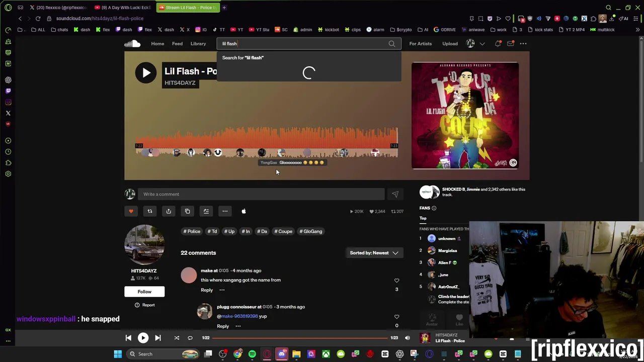Send comment with paper plane icon

pyautogui.click(x=395, y=194)
